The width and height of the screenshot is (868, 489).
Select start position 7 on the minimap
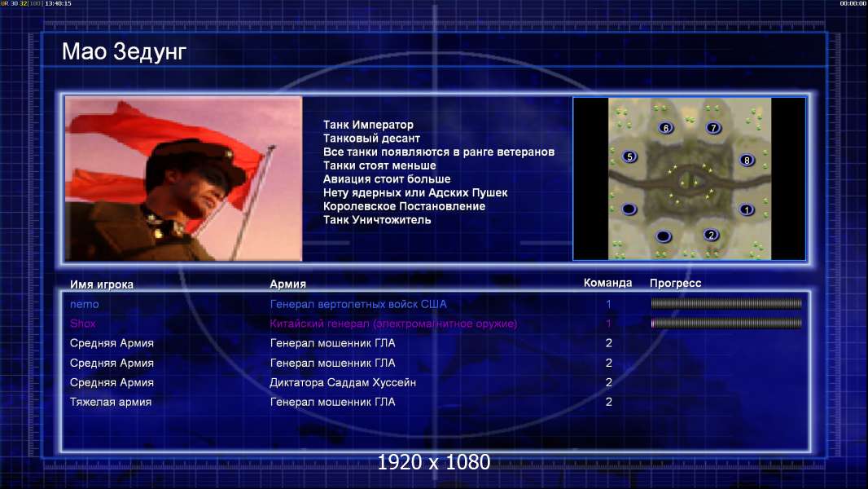[713, 128]
